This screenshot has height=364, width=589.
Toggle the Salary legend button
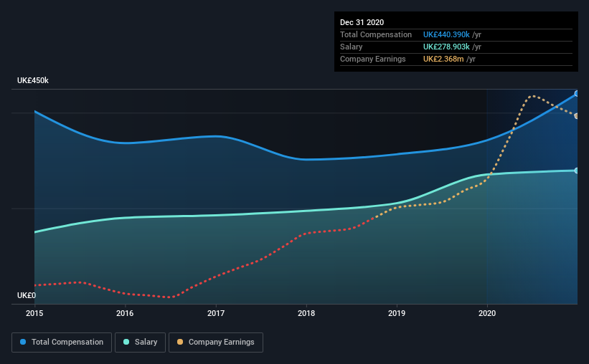(x=140, y=343)
